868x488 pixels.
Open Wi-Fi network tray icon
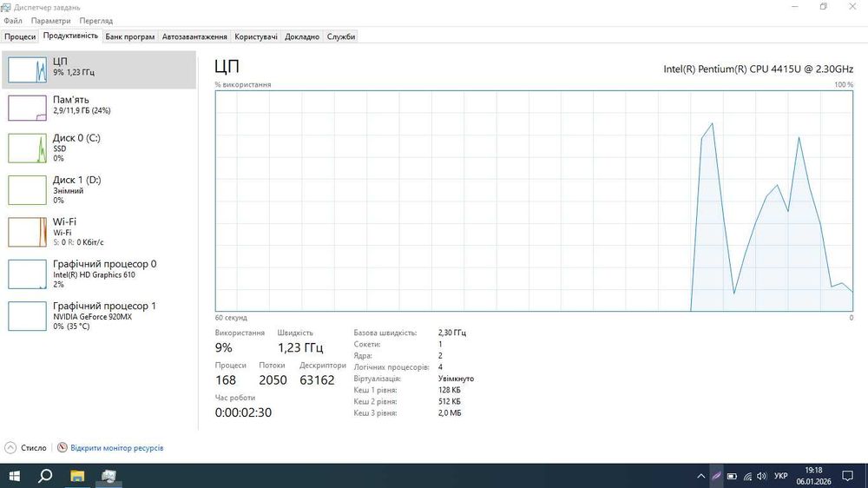[747, 476]
